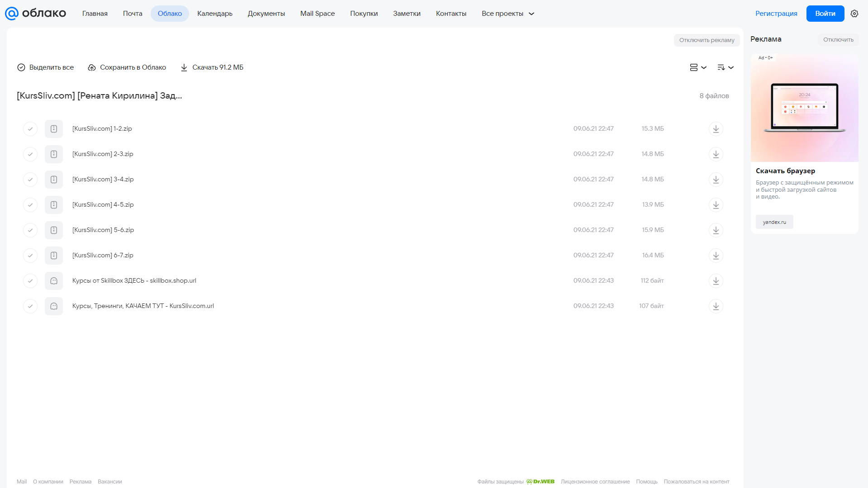The image size is (868, 488).
Task: Click Скачать 91.2 МБ to download all
Action: click(x=212, y=67)
